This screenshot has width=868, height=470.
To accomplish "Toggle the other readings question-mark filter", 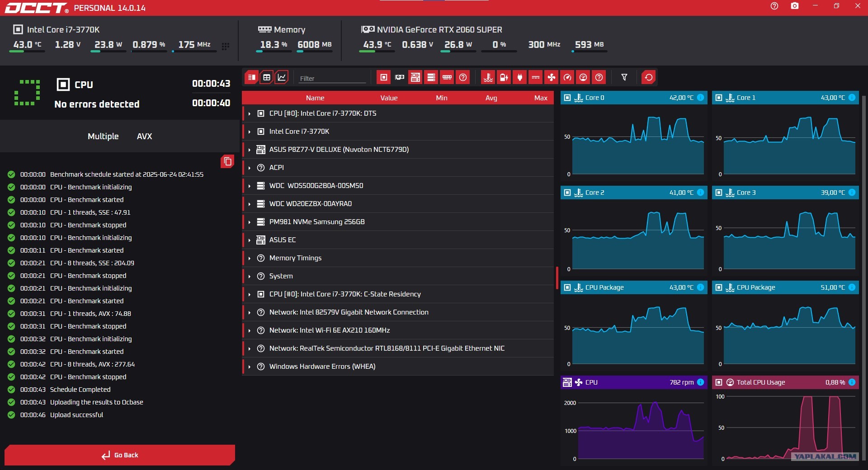I will (x=599, y=77).
